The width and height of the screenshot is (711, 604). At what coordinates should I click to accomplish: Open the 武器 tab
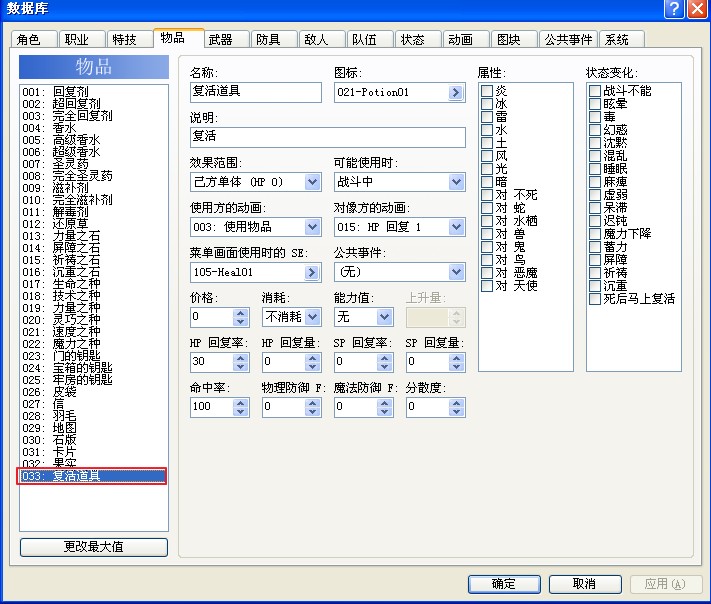(x=226, y=39)
